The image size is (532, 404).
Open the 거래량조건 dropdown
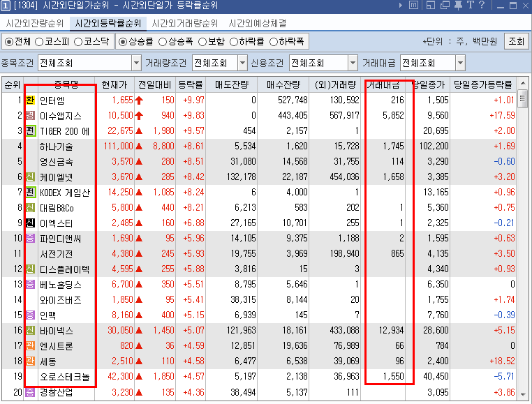click(x=242, y=63)
